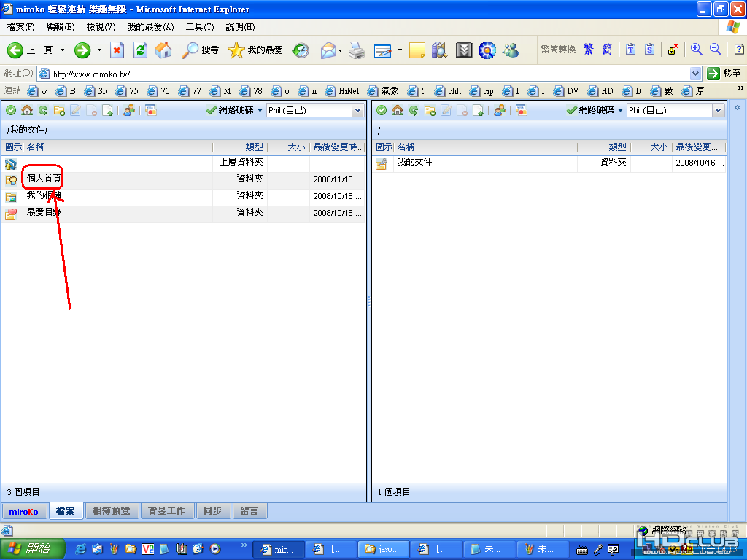Screen dimensions: 747x560
Task: Click the 移至 Go button
Action: (724, 74)
